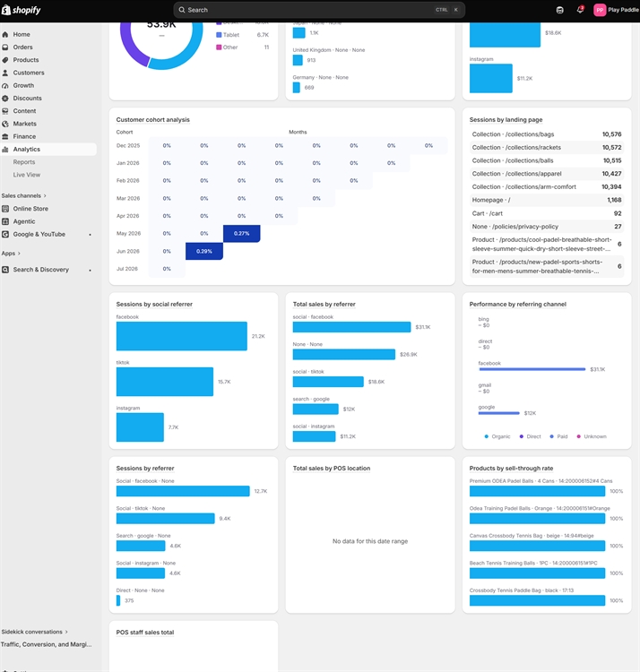The image size is (640, 672).
Task: Go to Reports under Analytics
Action: pyautogui.click(x=24, y=162)
